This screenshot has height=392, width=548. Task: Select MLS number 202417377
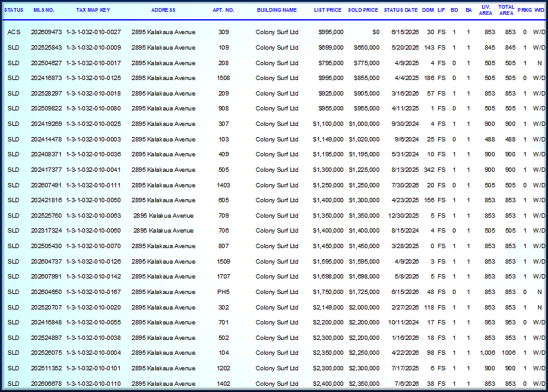pos(47,170)
